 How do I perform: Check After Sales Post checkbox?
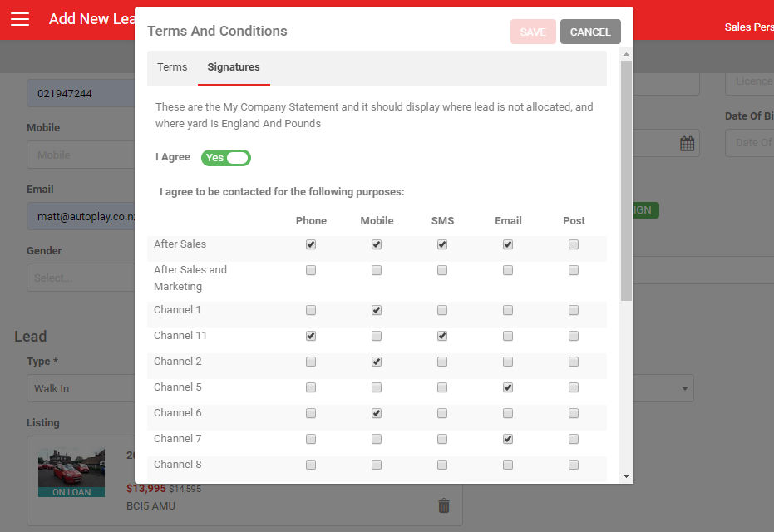click(x=574, y=244)
